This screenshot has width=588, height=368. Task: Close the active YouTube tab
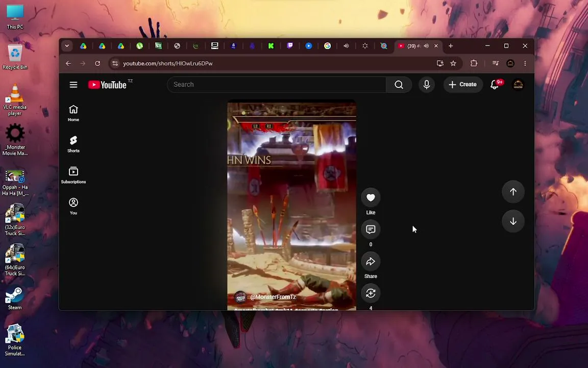coord(436,46)
